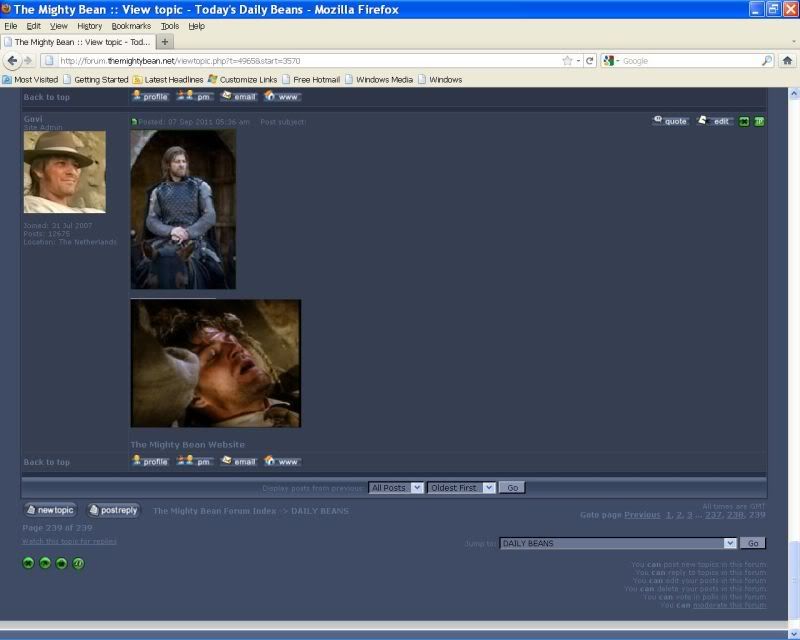This screenshot has height=640, width=800.
Task: Open Latest Headlines bookmark feed
Action: [168, 80]
